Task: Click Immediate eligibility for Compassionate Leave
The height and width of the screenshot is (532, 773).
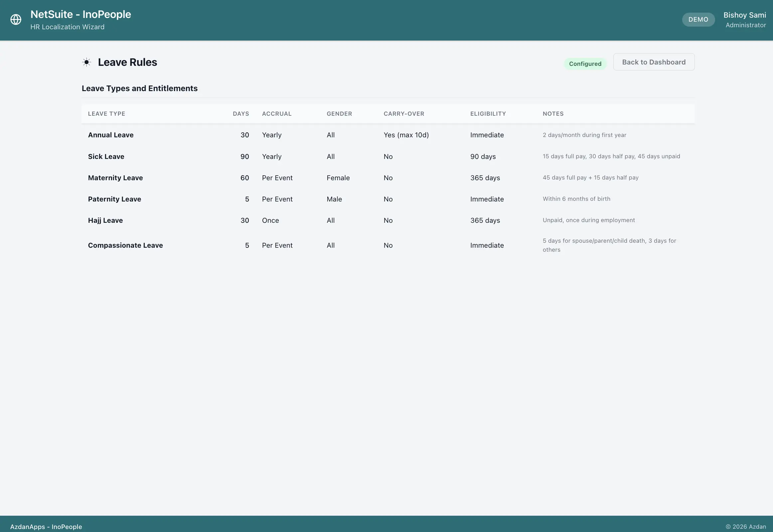Action: [x=487, y=245]
